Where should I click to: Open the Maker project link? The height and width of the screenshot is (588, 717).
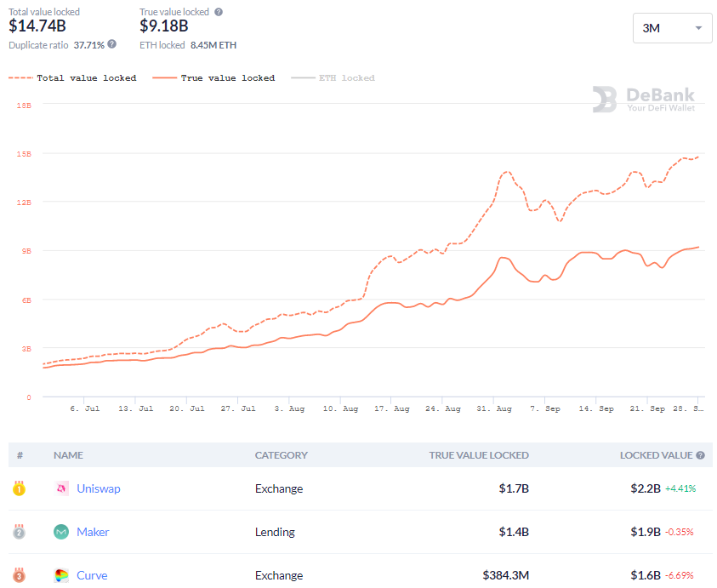93,532
